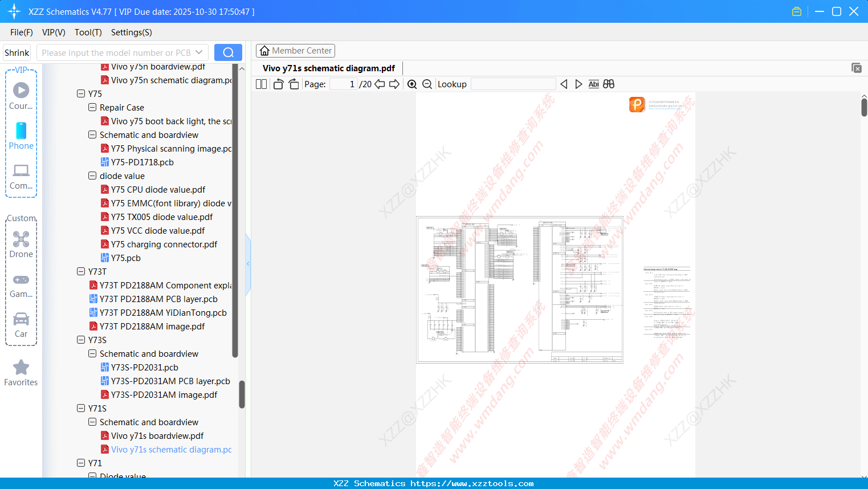
Task: Rotate the schematic page clockwise
Action: [294, 84]
